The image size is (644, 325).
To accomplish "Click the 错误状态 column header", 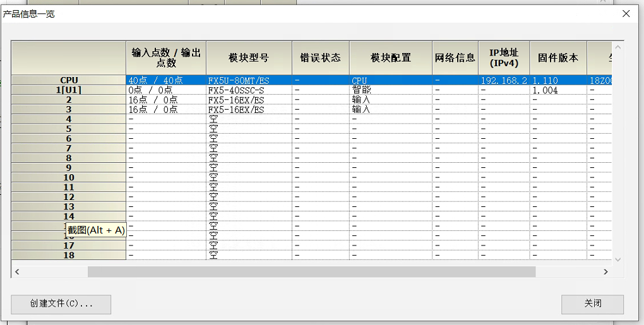I will pyautogui.click(x=320, y=58).
